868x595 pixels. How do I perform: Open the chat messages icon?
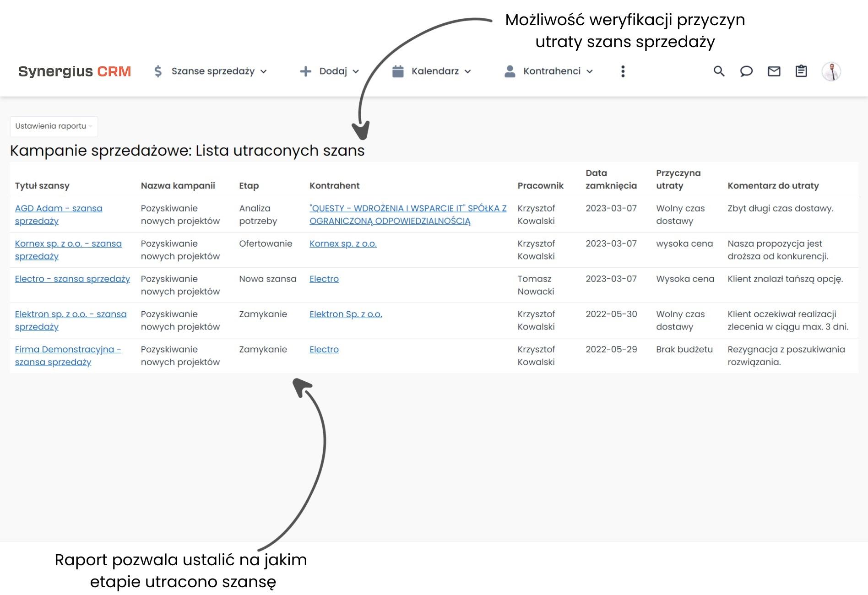746,71
